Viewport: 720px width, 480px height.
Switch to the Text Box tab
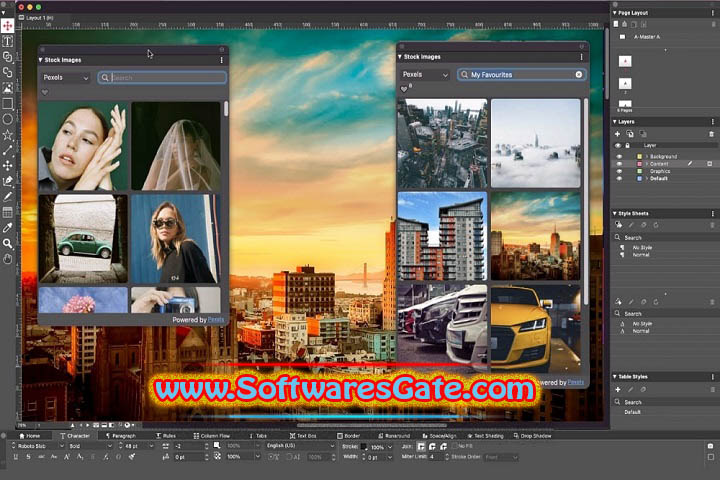[x=303, y=436]
